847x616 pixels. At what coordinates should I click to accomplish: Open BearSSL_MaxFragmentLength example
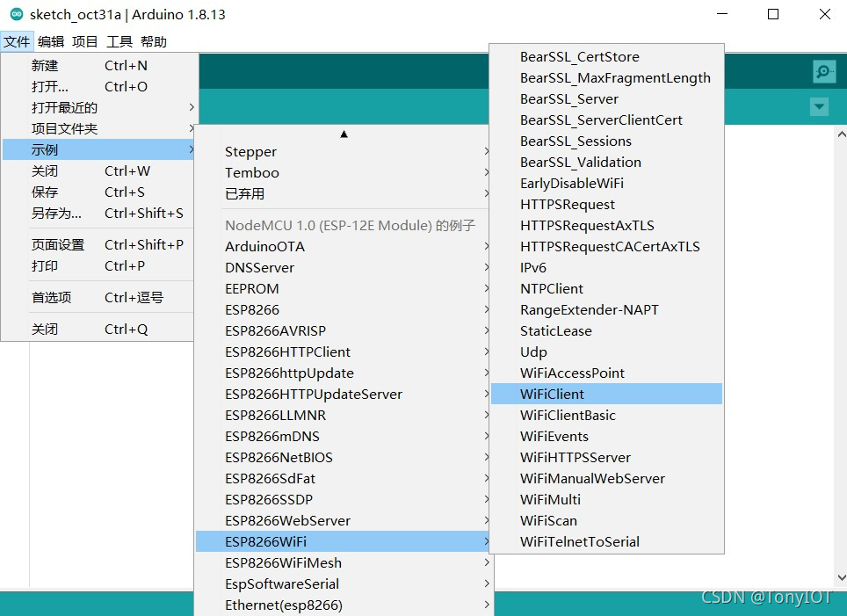click(606, 78)
